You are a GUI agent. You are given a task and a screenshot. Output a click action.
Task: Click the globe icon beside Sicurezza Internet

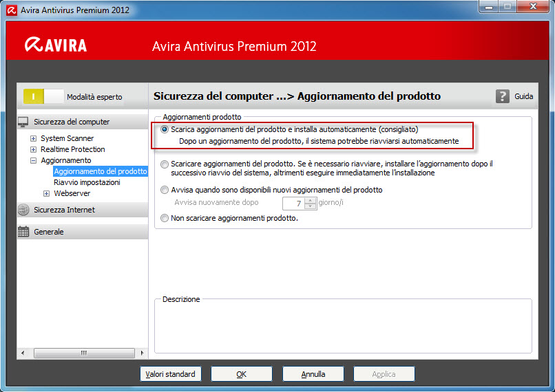[x=23, y=210]
